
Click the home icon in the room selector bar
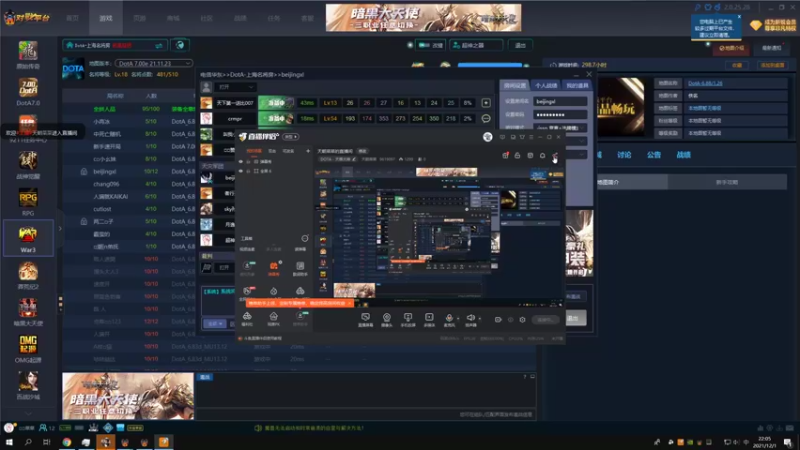(x=69, y=45)
